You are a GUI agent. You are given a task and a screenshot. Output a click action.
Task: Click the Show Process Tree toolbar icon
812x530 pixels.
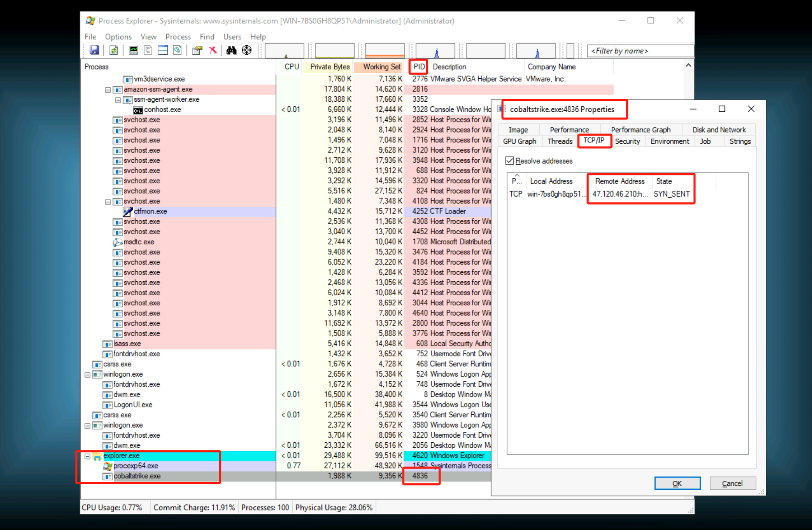pos(148,50)
